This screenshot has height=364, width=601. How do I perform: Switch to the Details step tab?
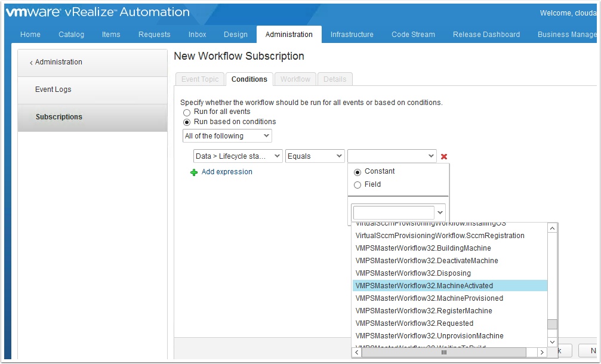(335, 79)
